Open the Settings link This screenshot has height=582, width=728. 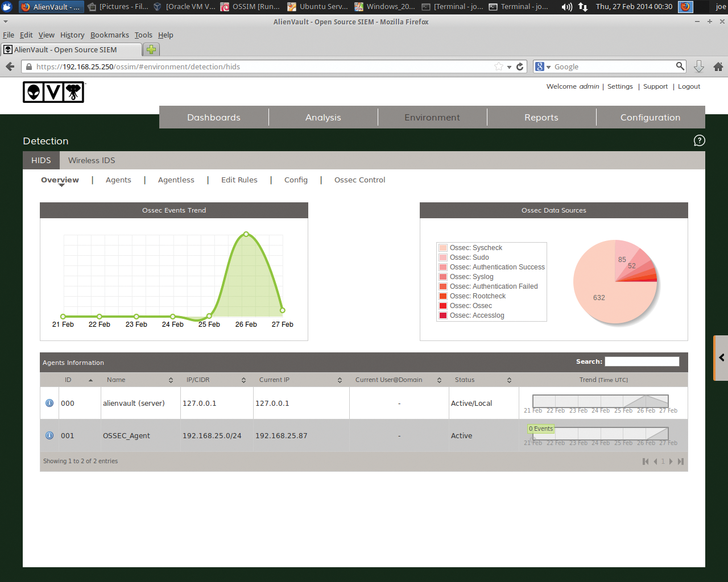pyautogui.click(x=620, y=86)
